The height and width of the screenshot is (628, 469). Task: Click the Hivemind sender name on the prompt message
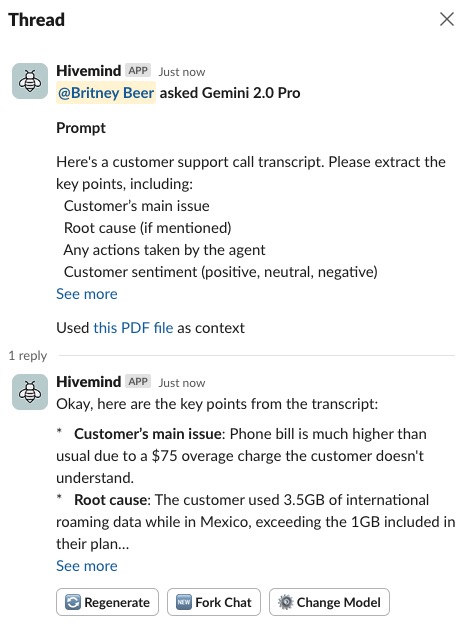point(89,70)
